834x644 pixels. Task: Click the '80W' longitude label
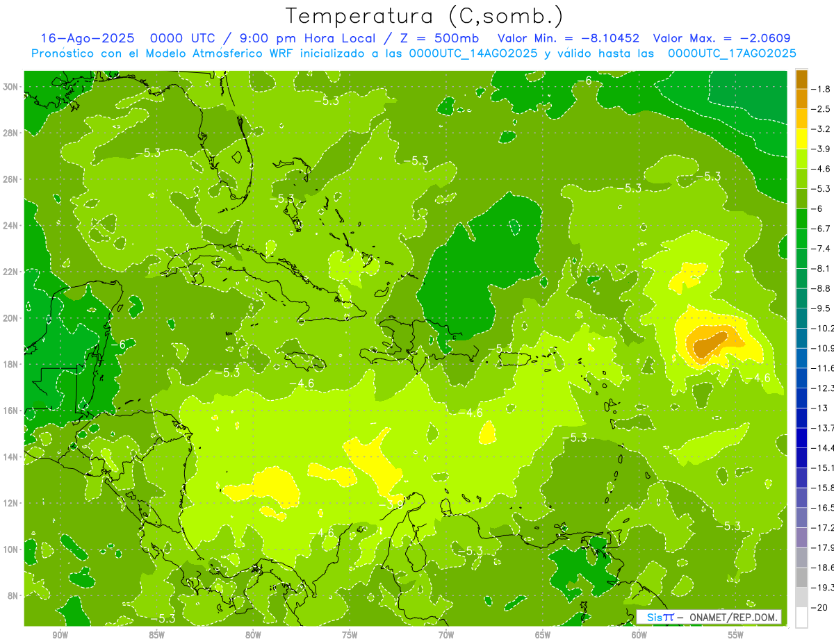coord(253,635)
